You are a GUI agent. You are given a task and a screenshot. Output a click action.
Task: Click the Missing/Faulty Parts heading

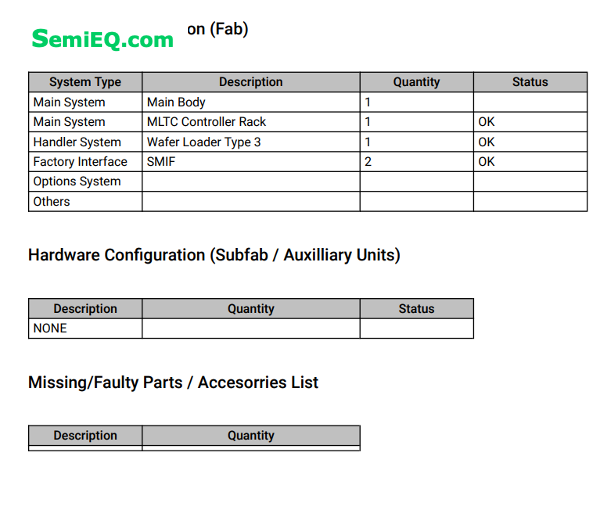[173, 383]
